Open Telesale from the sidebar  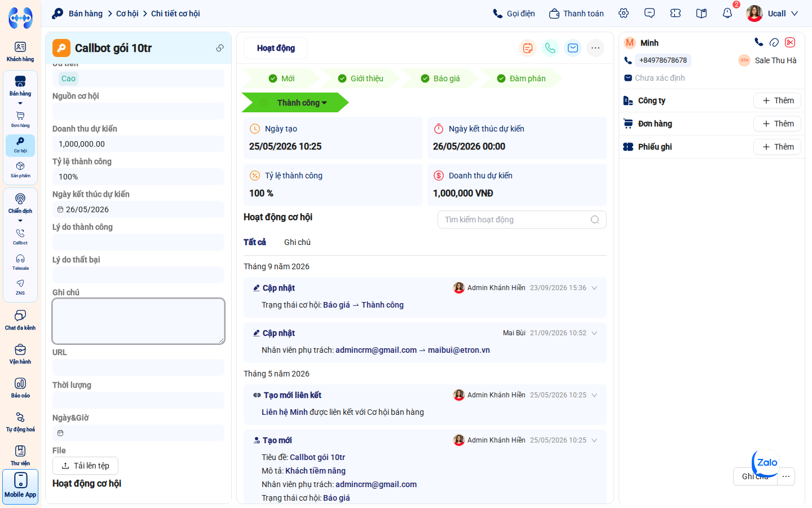(20, 262)
